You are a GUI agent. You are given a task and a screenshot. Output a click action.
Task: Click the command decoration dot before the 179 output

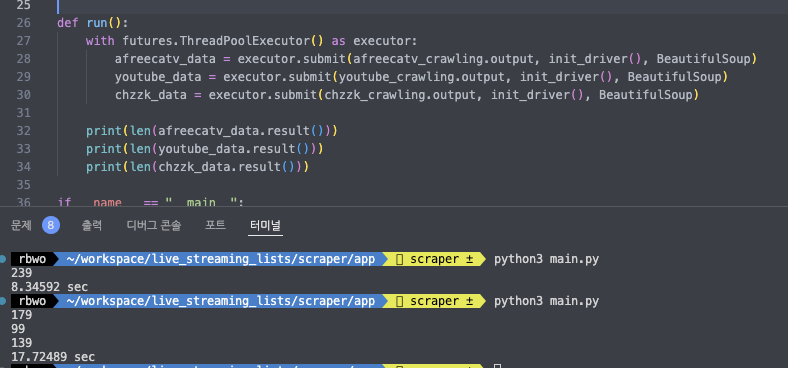[x=3, y=301]
